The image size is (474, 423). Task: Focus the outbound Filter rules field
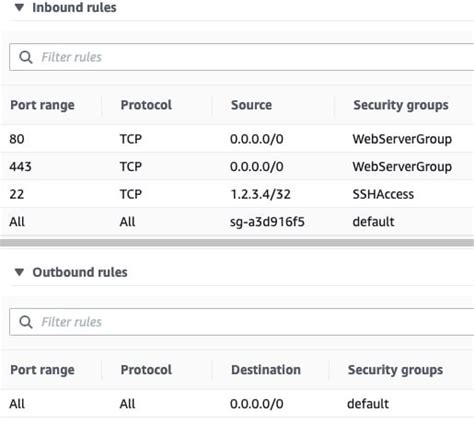coord(242,322)
